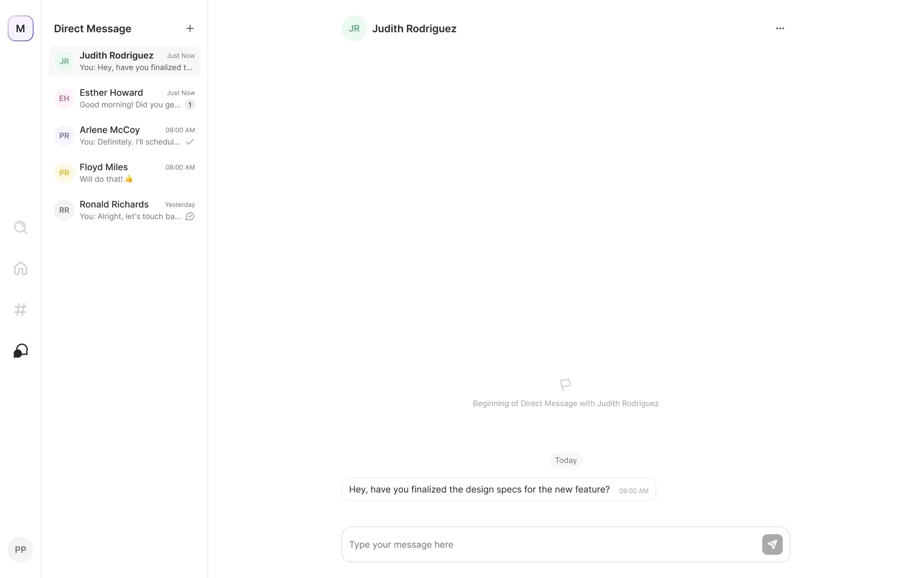924x578 pixels.
Task: Open Ronald Richards conversation
Action: click(x=124, y=211)
